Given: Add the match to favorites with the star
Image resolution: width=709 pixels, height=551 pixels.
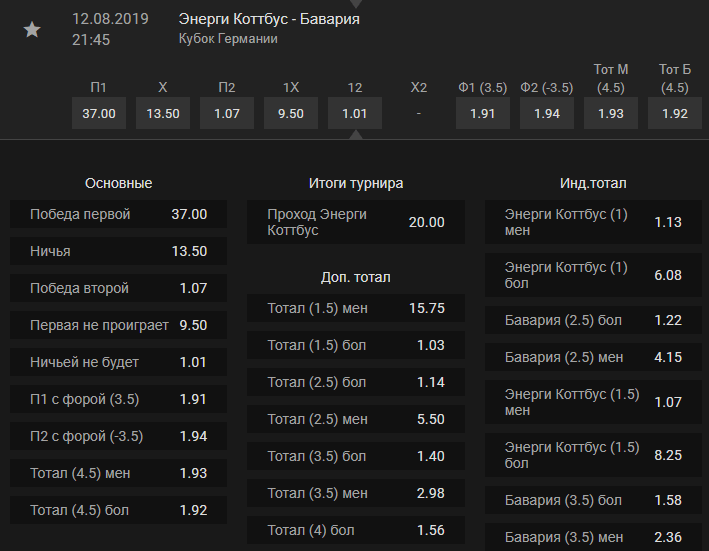Looking at the screenshot, I should point(32,30).
